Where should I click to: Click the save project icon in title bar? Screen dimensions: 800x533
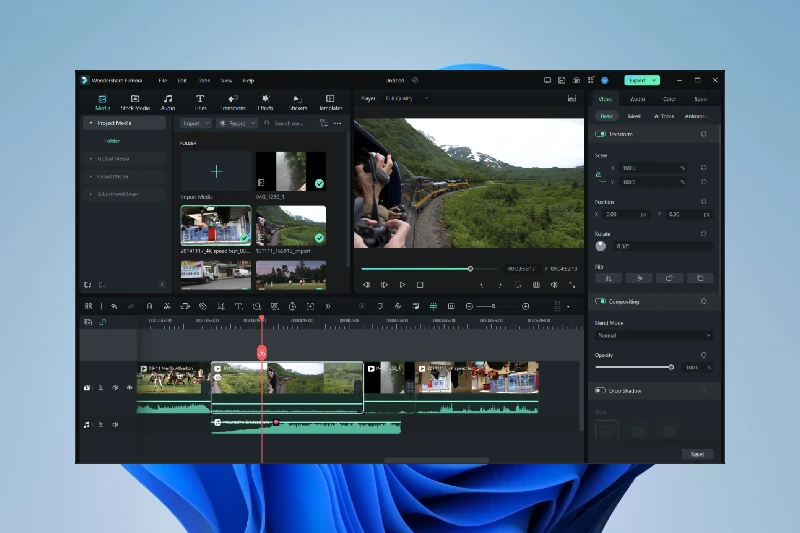[x=561, y=80]
